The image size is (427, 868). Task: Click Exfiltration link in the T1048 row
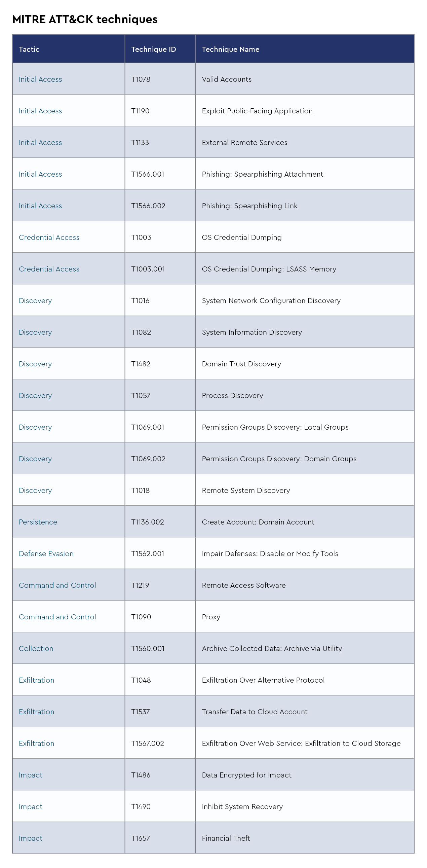tap(36, 680)
